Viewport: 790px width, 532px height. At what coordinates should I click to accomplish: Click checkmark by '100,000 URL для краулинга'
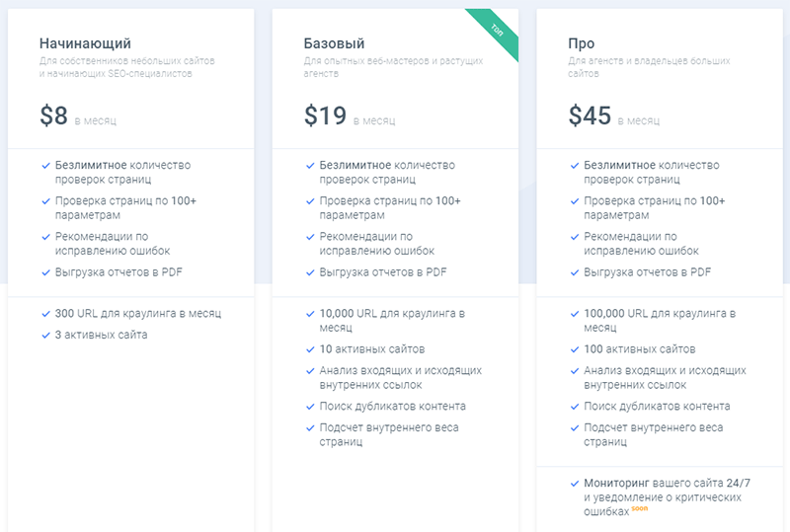point(575,314)
